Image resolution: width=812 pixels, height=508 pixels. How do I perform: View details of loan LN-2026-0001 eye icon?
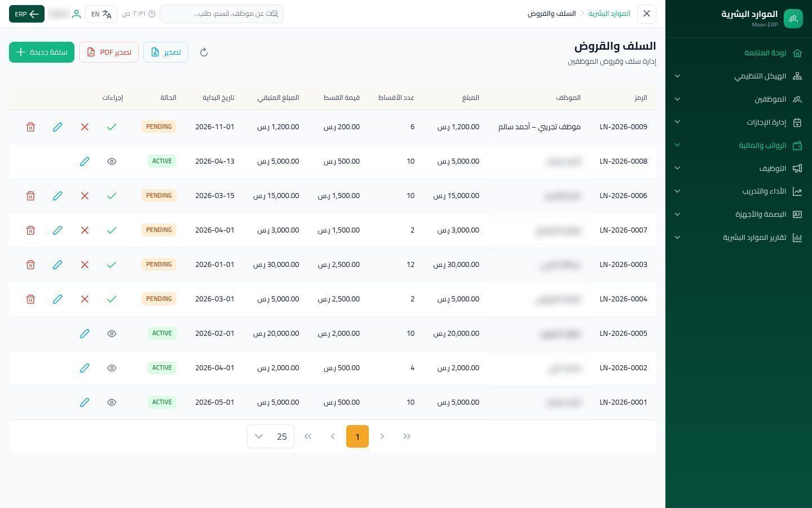tap(112, 402)
